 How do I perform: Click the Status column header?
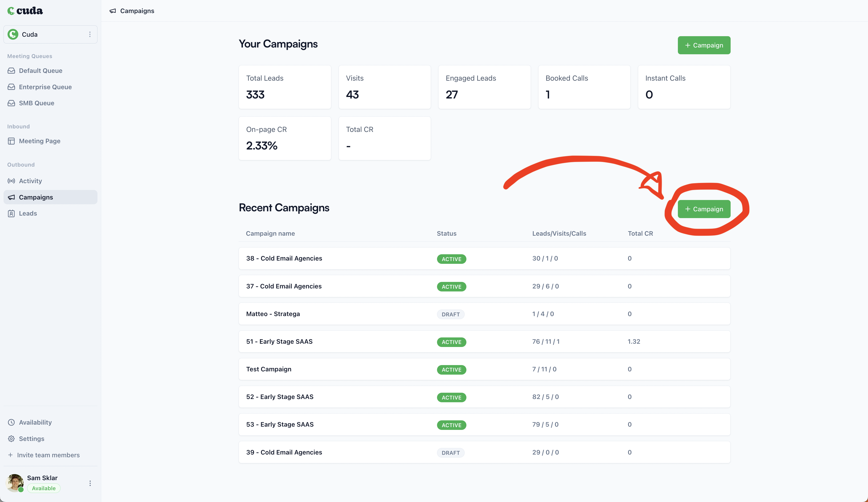[x=446, y=233]
